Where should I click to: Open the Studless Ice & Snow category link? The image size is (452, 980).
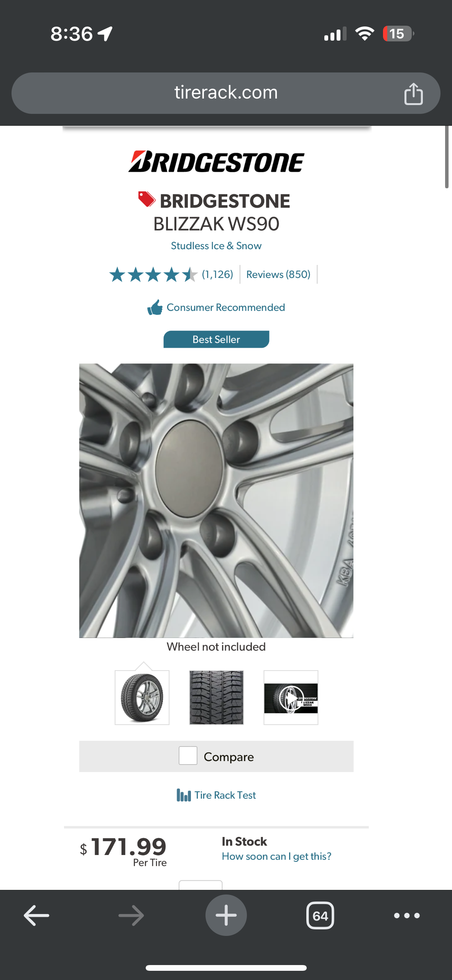[216, 246]
